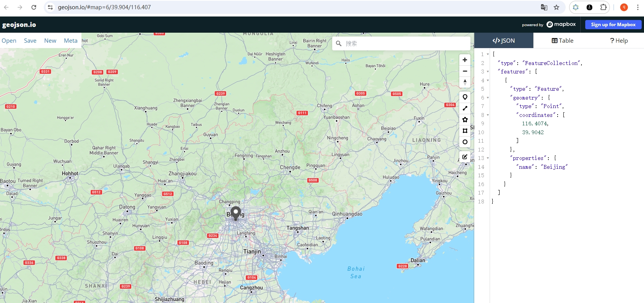Open the Save menu
This screenshot has height=303, width=644.
pos(30,40)
